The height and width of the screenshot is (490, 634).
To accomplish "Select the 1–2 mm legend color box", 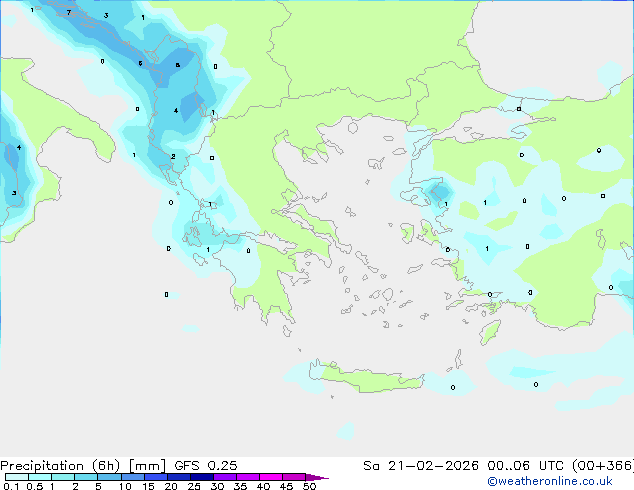I will coord(63,477).
